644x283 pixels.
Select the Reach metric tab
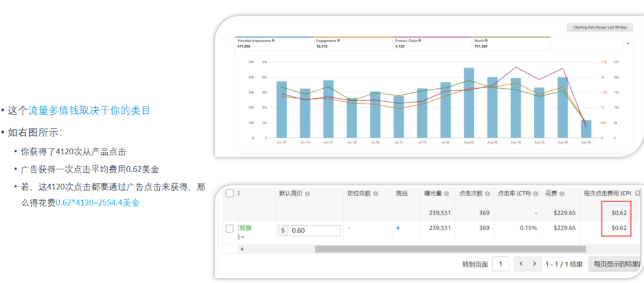pyautogui.click(x=511, y=43)
